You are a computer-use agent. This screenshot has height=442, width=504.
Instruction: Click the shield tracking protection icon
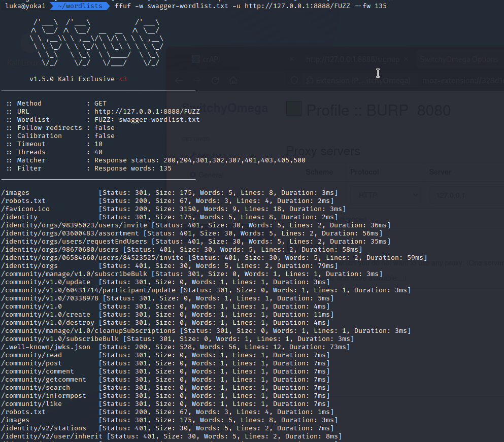(294, 81)
